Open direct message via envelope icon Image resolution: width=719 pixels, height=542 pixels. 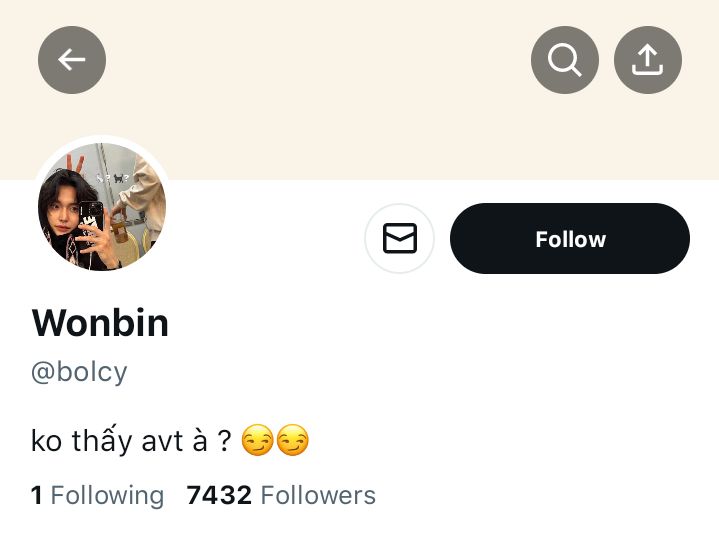(x=400, y=239)
